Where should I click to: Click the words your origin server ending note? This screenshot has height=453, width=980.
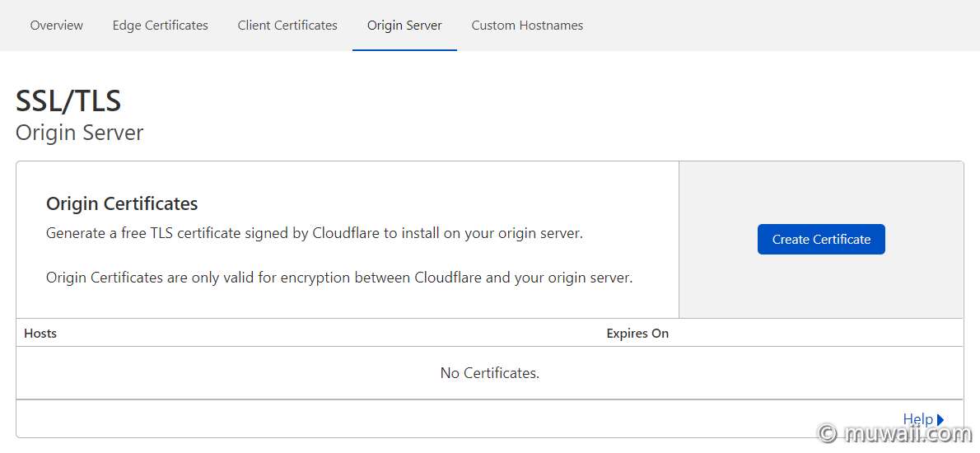pyautogui.click(x=573, y=278)
